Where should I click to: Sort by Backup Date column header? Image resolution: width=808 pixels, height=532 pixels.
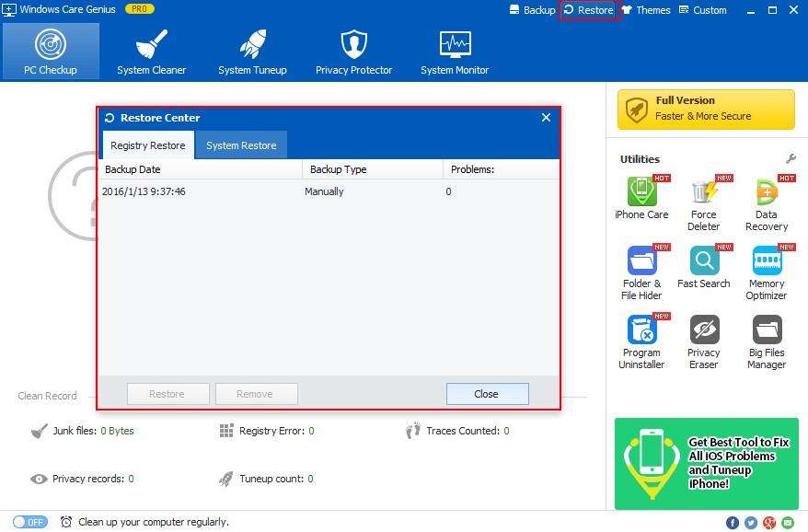point(200,169)
